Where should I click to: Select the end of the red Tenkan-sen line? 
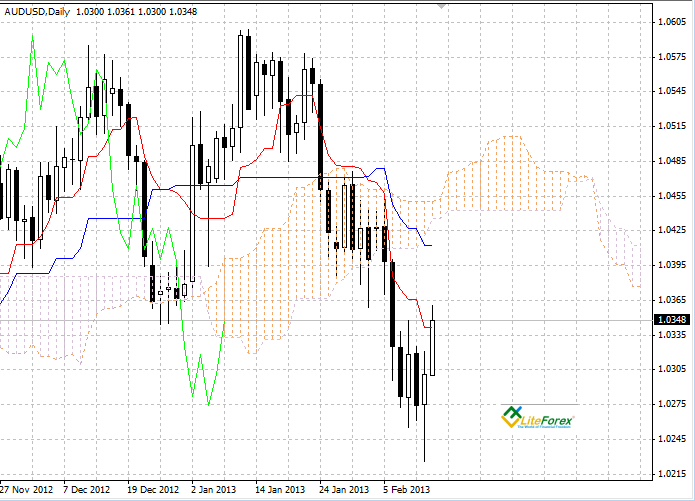click(430, 327)
